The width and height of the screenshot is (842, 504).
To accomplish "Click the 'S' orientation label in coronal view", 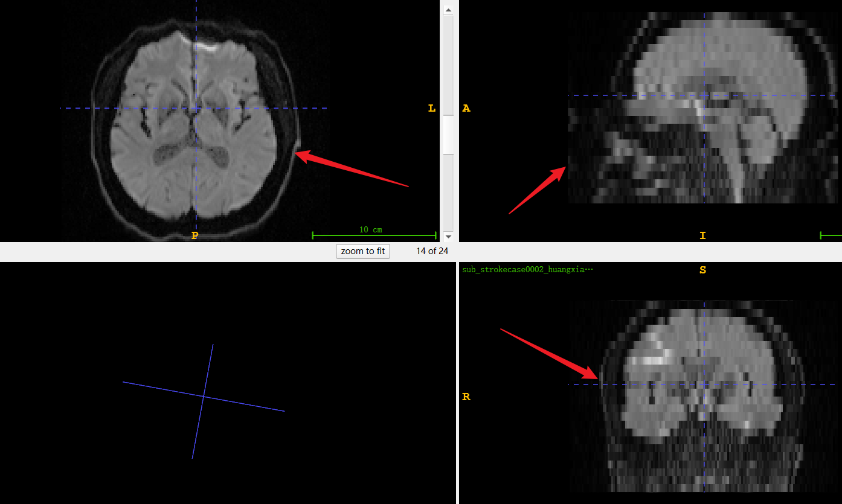I will coord(702,270).
